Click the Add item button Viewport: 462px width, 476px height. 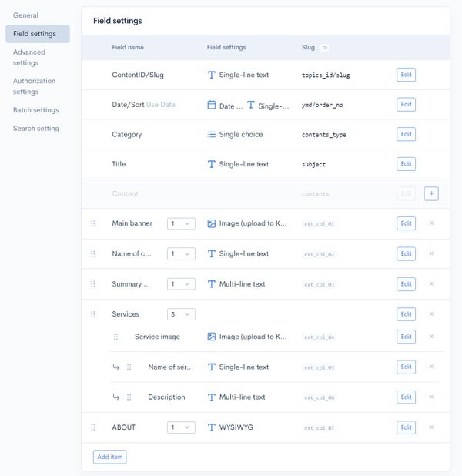[x=110, y=457]
